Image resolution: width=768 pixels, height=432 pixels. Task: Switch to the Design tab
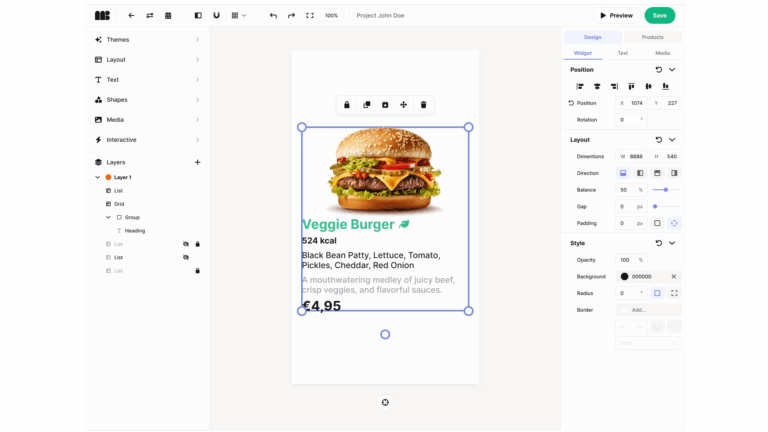593,37
